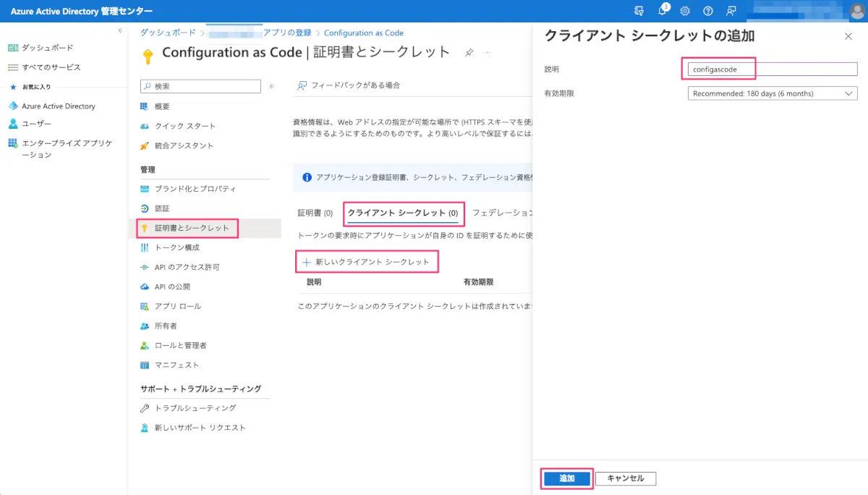Click フィードバックがある場合 feedback link

pos(349,85)
